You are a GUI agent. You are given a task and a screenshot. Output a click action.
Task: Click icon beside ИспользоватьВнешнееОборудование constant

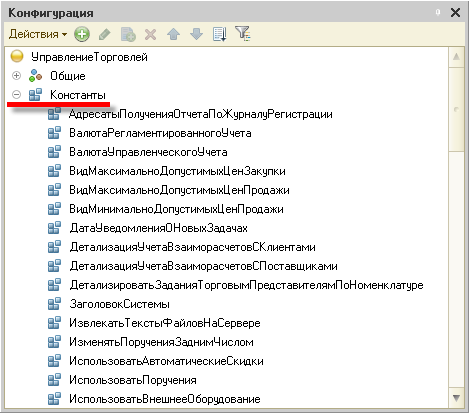(54, 399)
